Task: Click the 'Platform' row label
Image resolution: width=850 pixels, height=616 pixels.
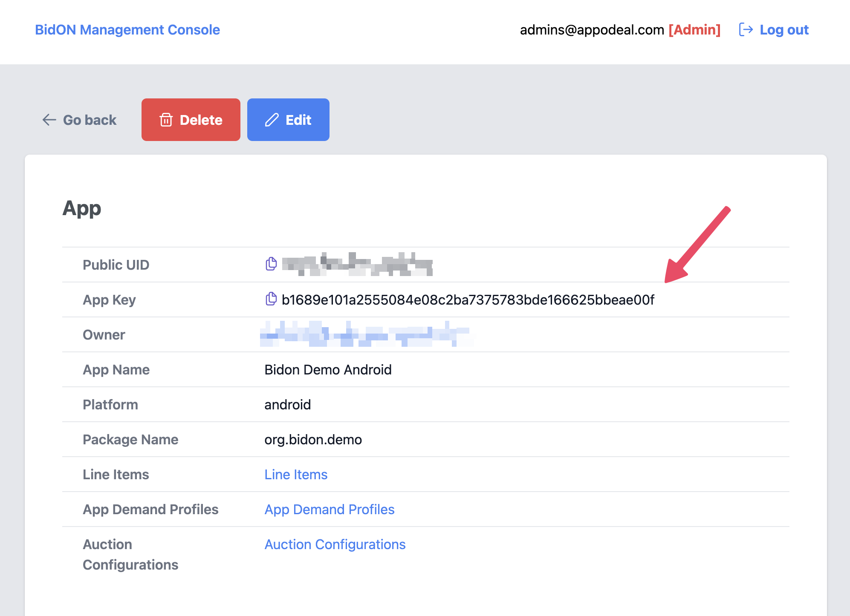Action: point(110,404)
